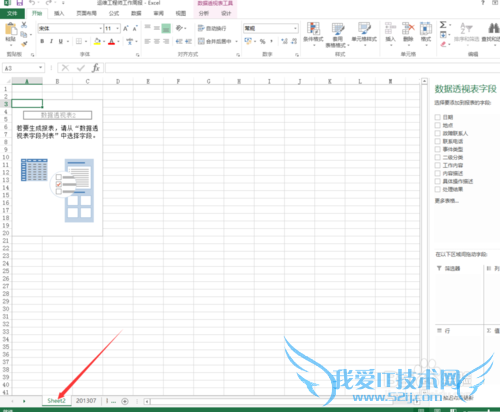Toggle Underline formatting
500x412 pixels.
pos(61,41)
